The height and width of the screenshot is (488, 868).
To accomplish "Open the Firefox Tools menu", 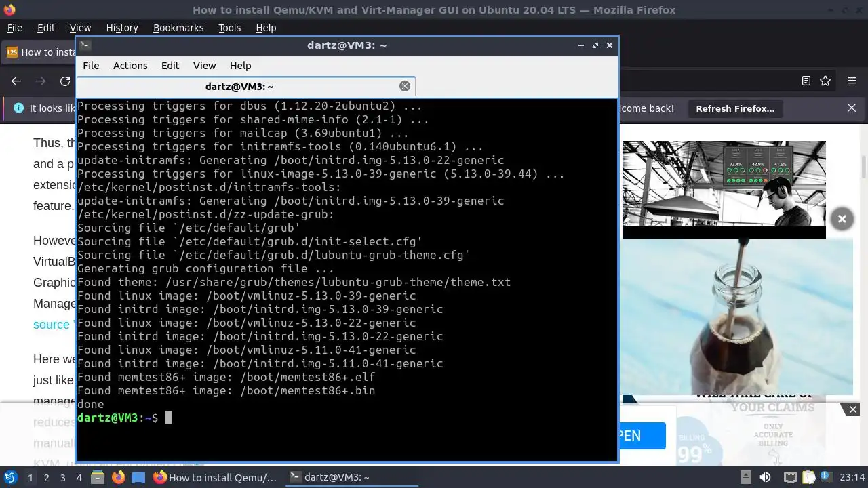I will [x=229, y=28].
